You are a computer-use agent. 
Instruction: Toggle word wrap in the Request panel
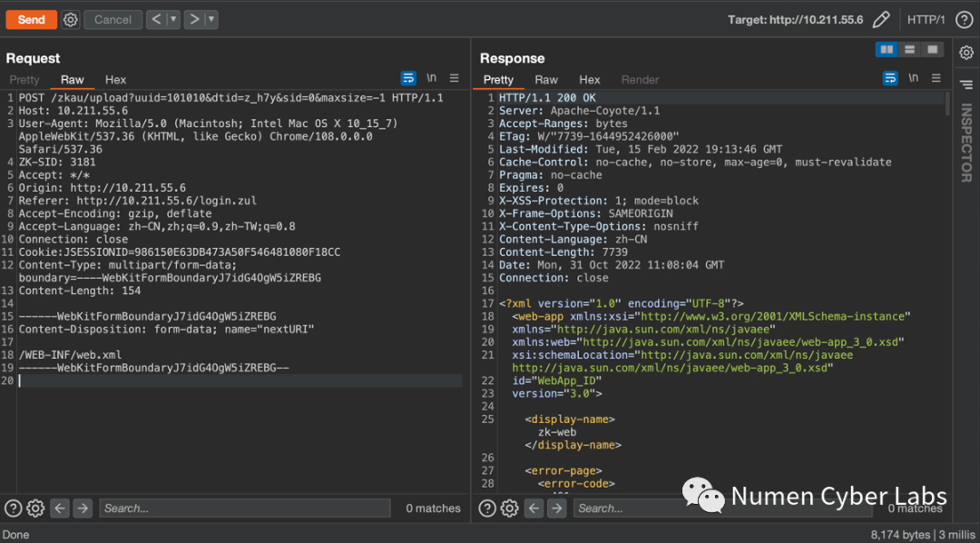(408, 79)
